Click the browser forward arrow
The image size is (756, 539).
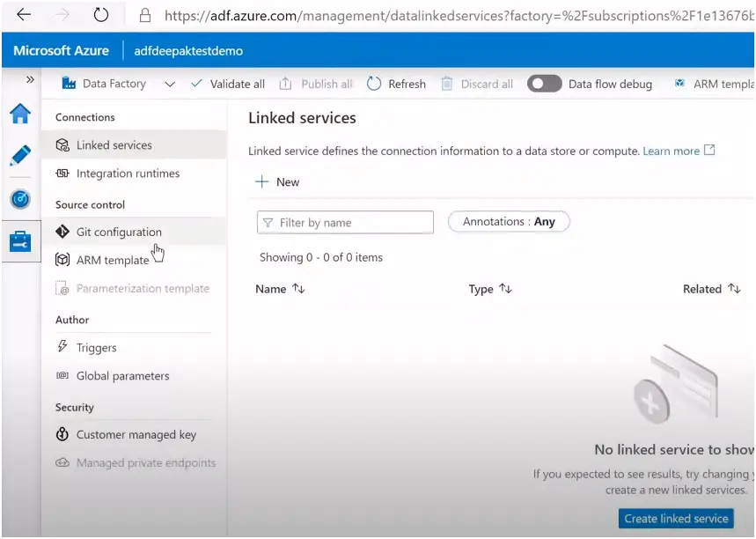coord(62,15)
